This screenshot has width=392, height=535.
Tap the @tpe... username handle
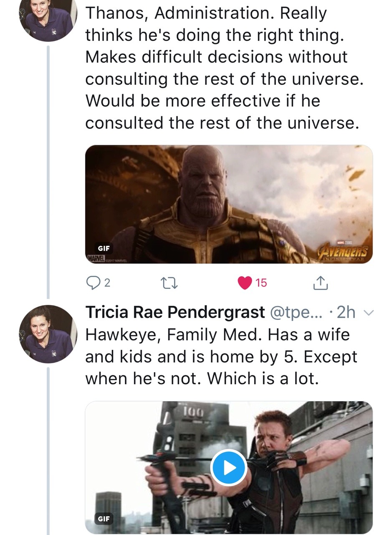tap(295, 312)
